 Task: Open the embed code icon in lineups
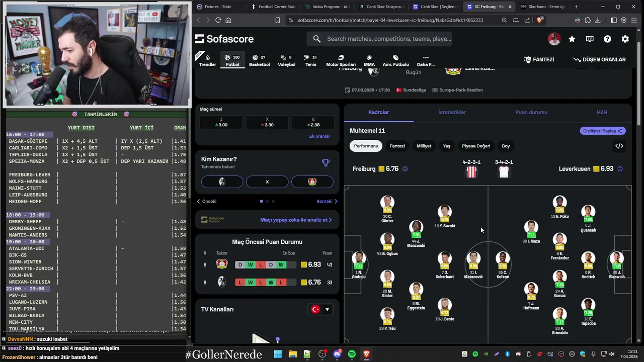tap(619, 146)
